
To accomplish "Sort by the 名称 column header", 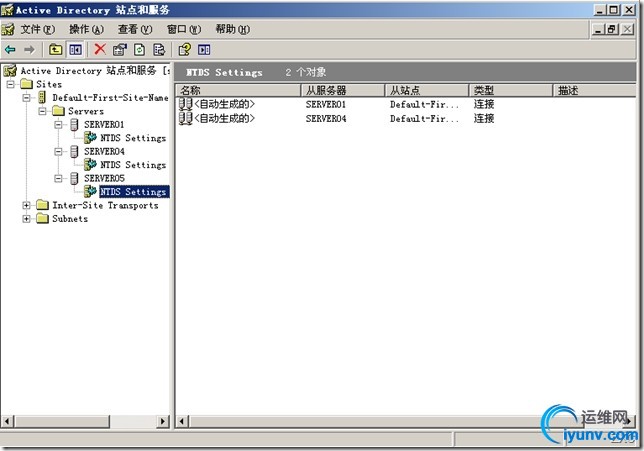I will (238, 90).
